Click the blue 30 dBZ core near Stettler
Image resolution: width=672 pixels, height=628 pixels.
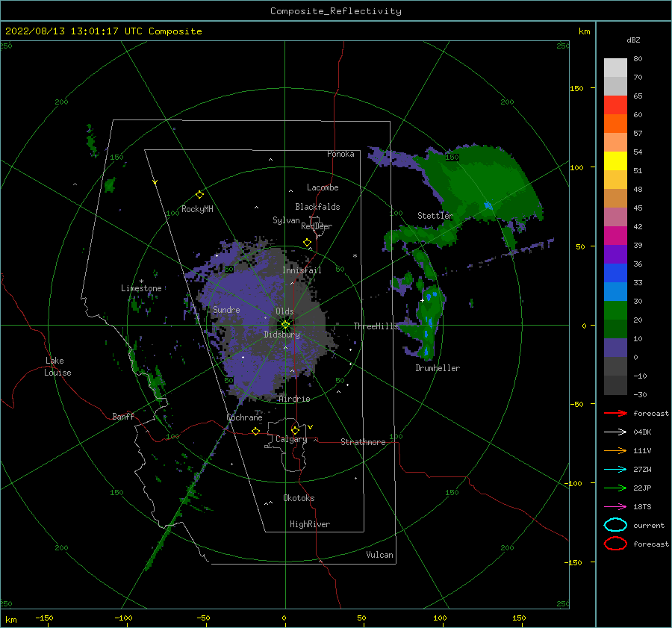click(488, 206)
